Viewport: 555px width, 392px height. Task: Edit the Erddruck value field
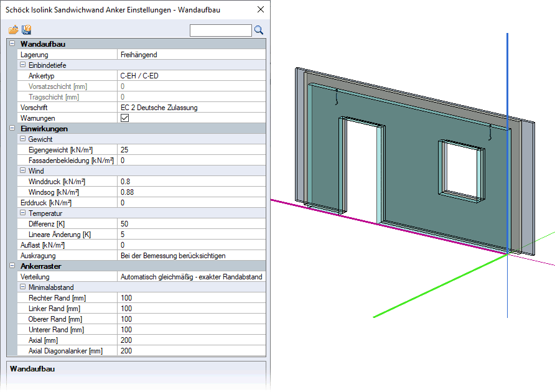[192, 203]
